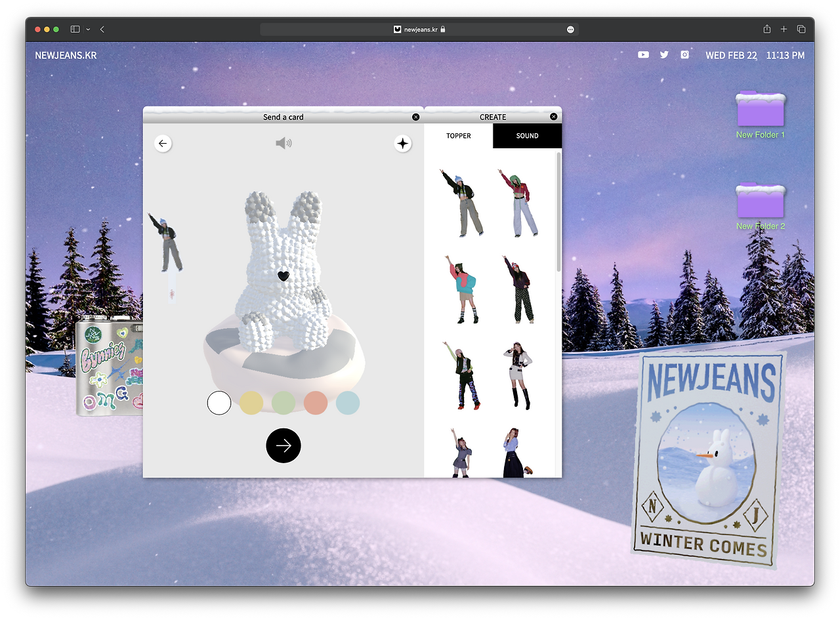Click the NEWJEANS.KR logo text
The height and width of the screenshot is (620, 840).
66,55
